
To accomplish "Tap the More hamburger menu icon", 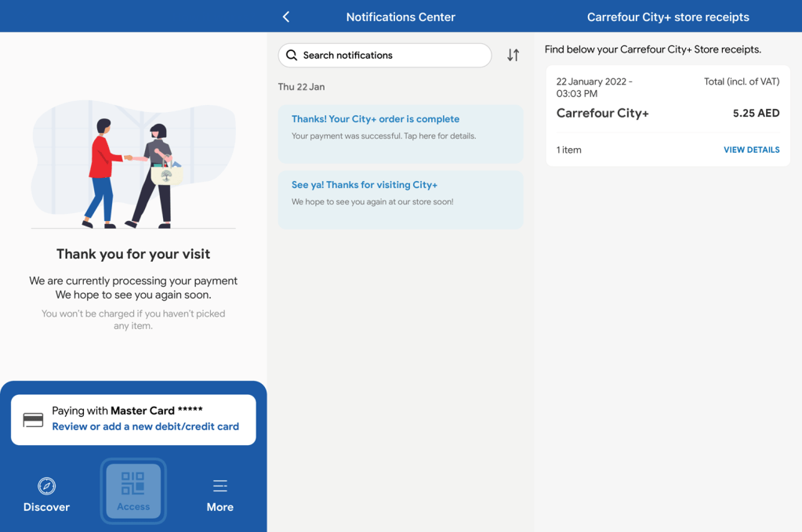I will pos(220,486).
